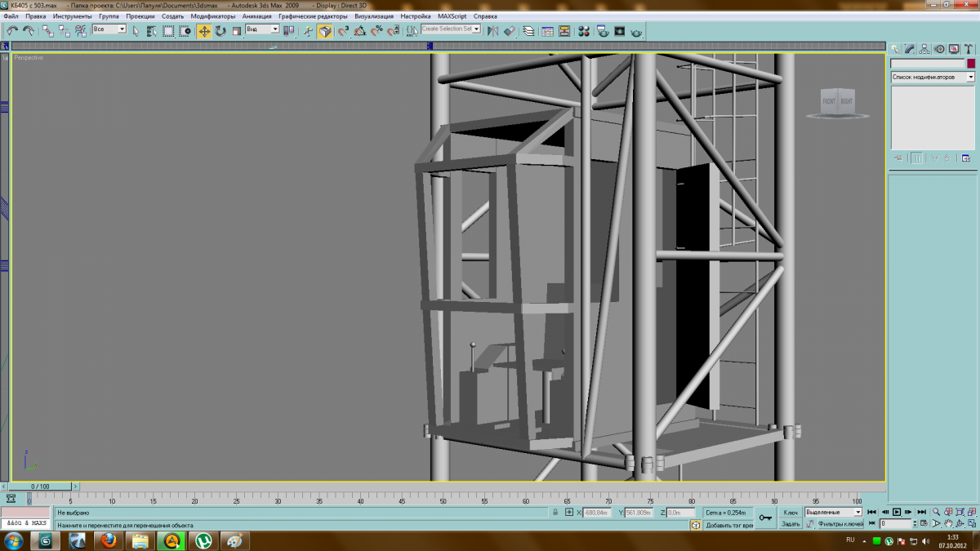
Task: Open the Render Setup icon
Action: (603, 31)
